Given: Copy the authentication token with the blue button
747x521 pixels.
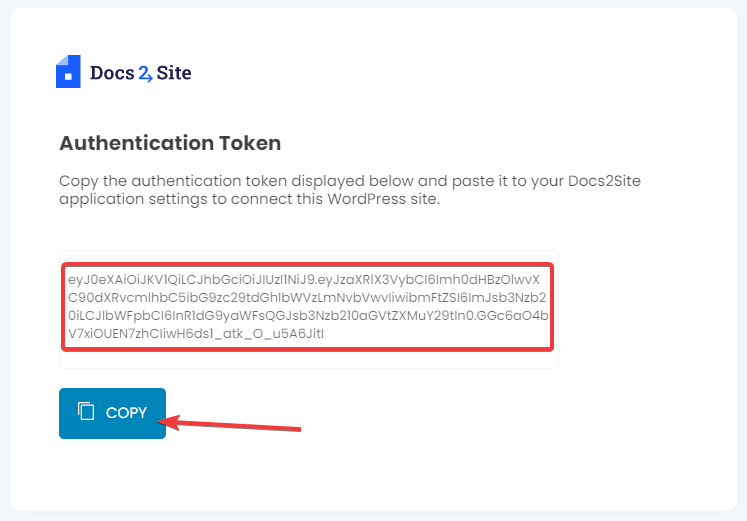Looking at the screenshot, I should (x=112, y=413).
